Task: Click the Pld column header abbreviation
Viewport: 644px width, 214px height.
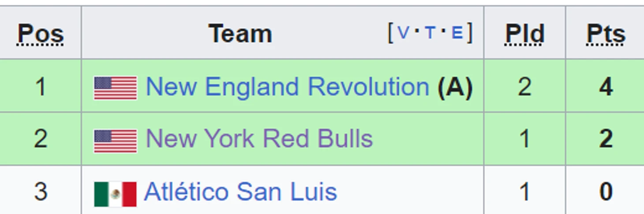Action: tap(524, 34)
